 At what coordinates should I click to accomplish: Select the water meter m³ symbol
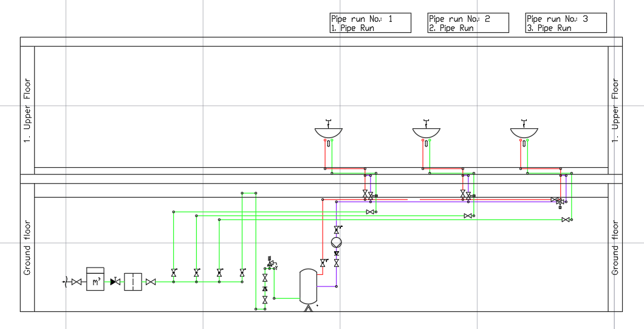(95, 279)
